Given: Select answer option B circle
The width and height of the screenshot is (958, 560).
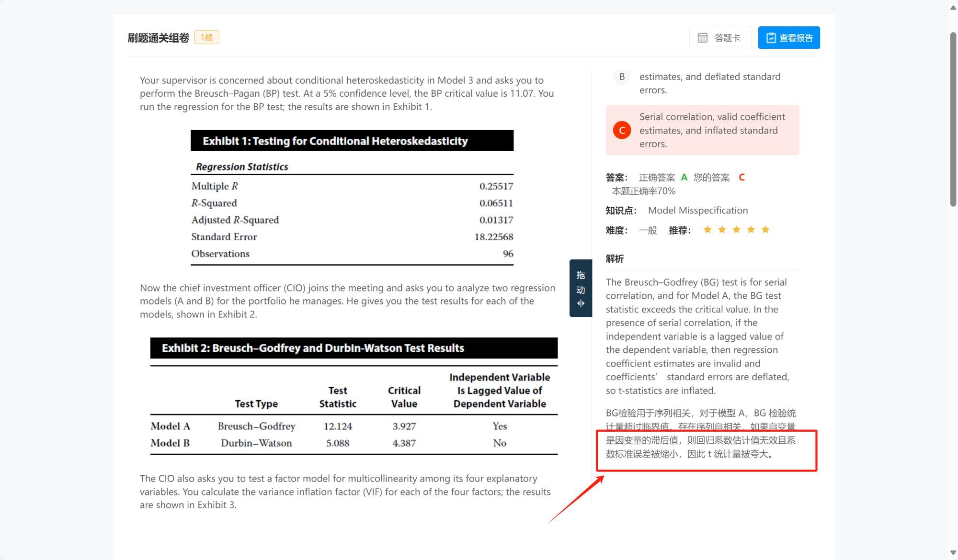Looking at the screenshot, I should click(622, 77).
